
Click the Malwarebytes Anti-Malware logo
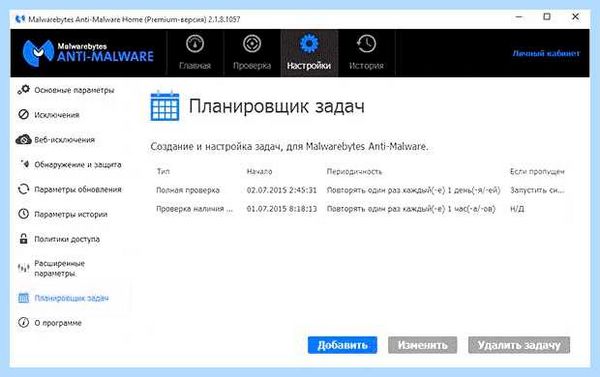click(x=88, y=53)
